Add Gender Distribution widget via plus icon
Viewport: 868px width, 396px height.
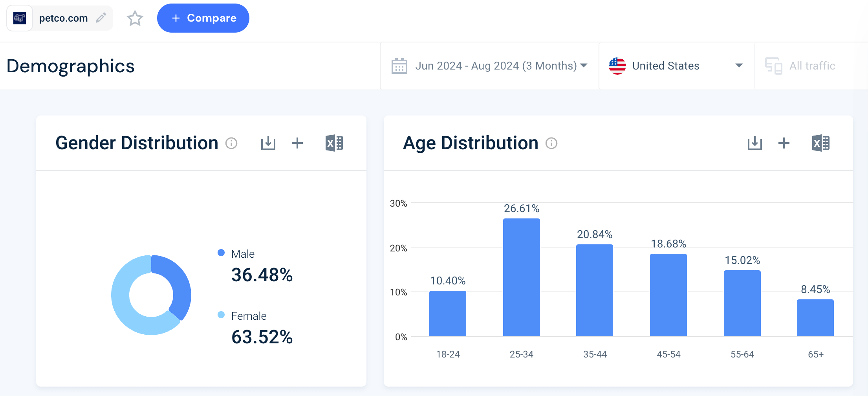tap(297, 143)
